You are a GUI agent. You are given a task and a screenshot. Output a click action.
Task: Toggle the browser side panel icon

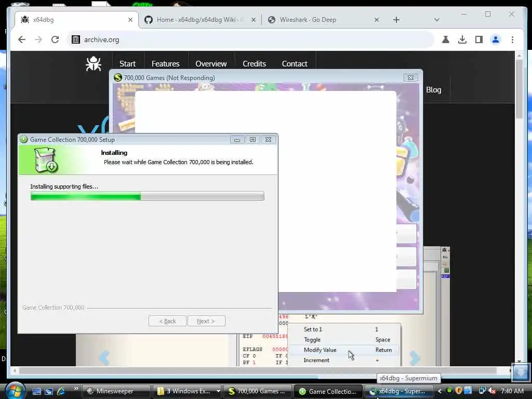click(478, 39)
